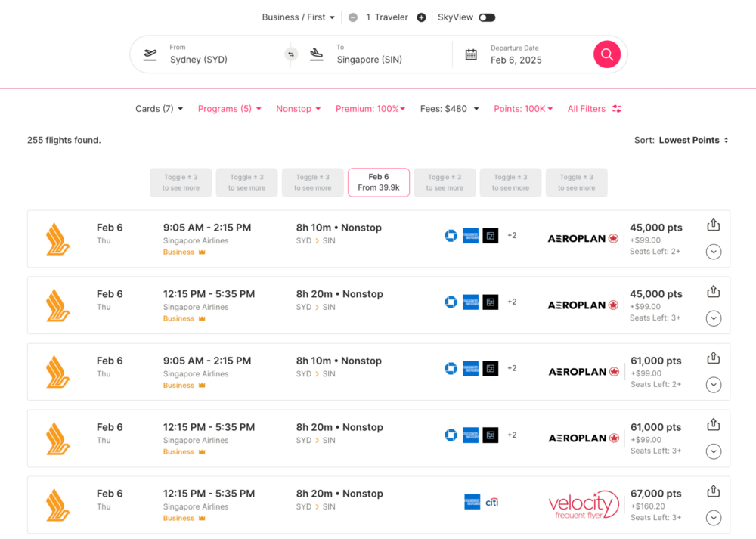This screenshot has width=756, height=539.
Task: Expand details of first 9:05 AM flight
Action: pyautogui.click(x=713, y=252)
